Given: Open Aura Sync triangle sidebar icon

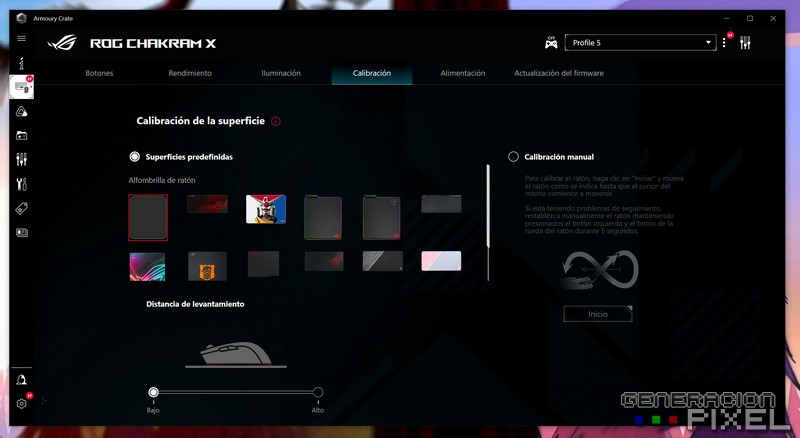Looking at the screenshot, I should [x=21, y=111].
